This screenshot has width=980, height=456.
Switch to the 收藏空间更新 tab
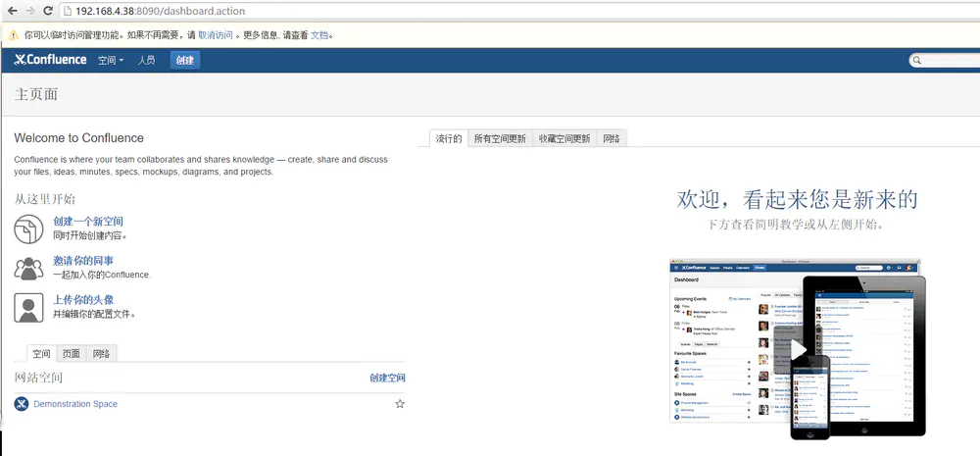[565, 139]
